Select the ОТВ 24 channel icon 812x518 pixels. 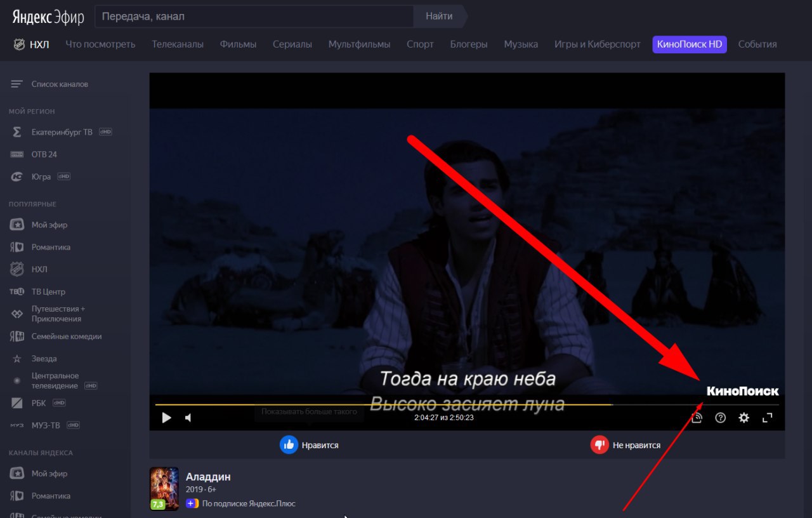(x=17, y=154)
